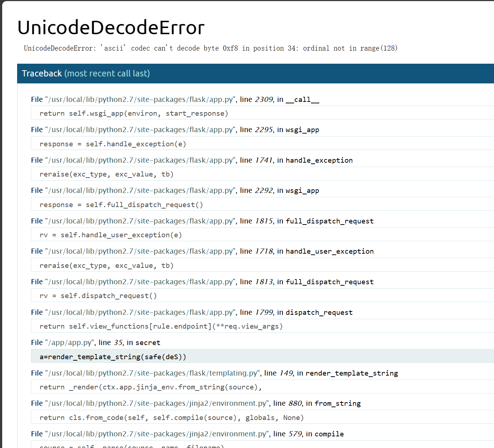494x448 pixels.
Task: Select reraise code line under handle_exception frame
Action: (x=262, y=174)
